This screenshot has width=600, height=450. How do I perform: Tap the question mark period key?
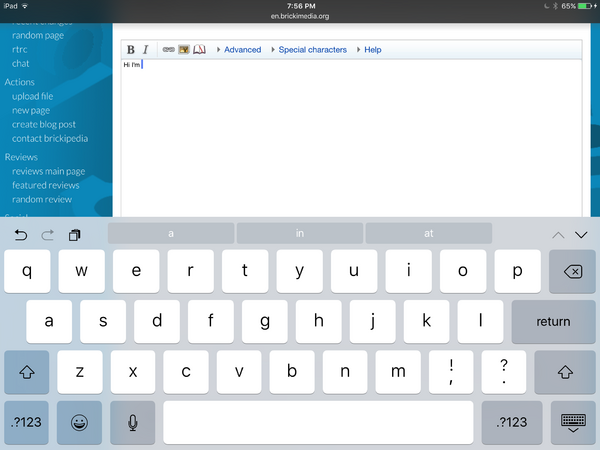click(x=504, y=372)
